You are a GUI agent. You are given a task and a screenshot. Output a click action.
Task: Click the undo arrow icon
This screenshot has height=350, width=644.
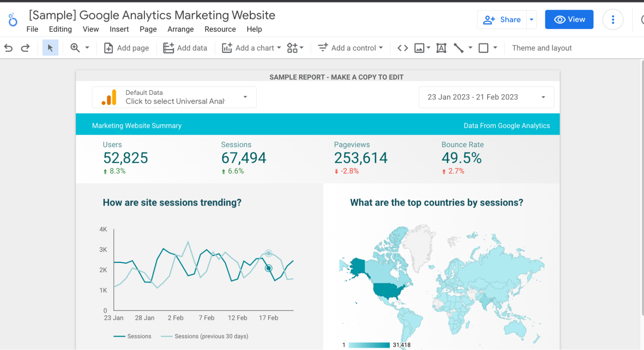pyautogui.click(x=9, y=48)
